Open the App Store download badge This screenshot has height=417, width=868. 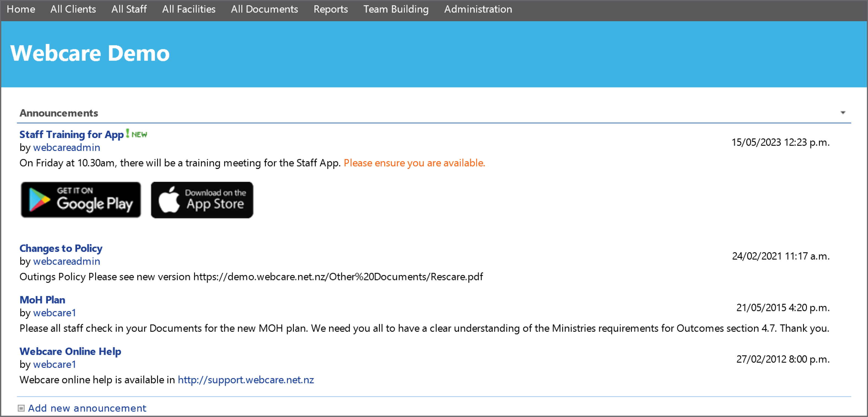(202, 200)
